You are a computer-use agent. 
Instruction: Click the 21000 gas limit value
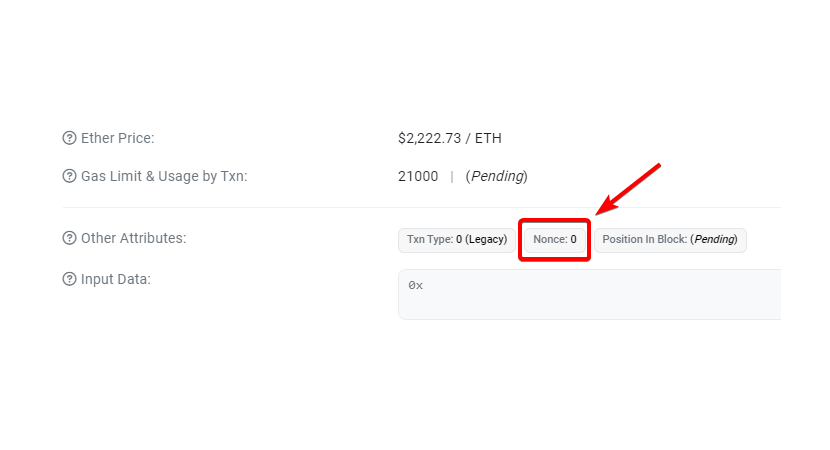(418, 176)
